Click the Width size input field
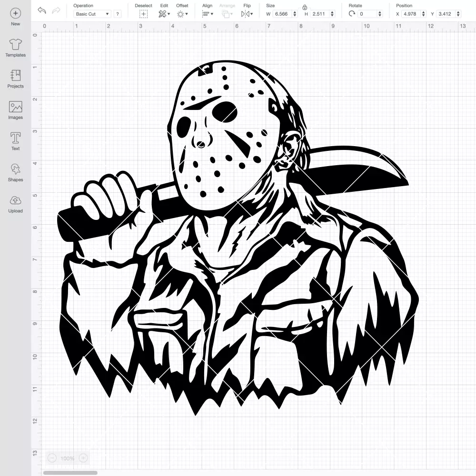 point(282,14)
